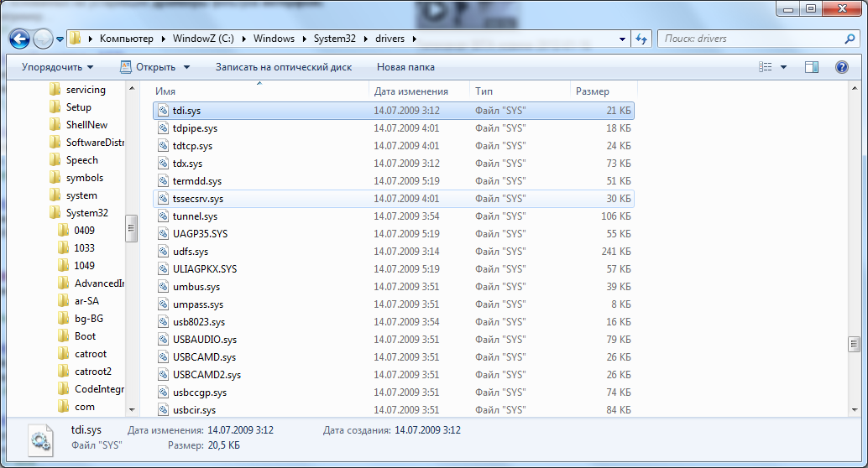Click the USBAUDIO.sys file icon
Viewport: 868px width, 468px height.
(x=163, y=339)
